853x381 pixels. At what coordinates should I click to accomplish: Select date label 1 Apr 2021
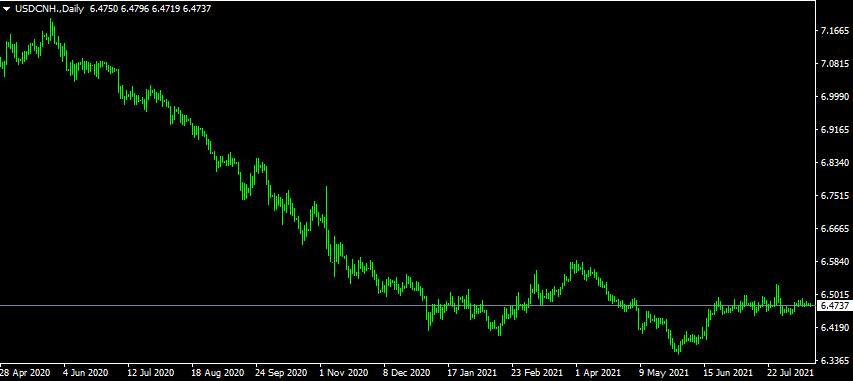(x=598, y=373)
